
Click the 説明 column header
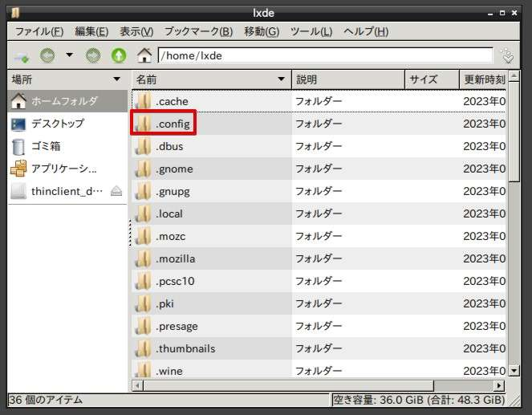click(348, 79)
